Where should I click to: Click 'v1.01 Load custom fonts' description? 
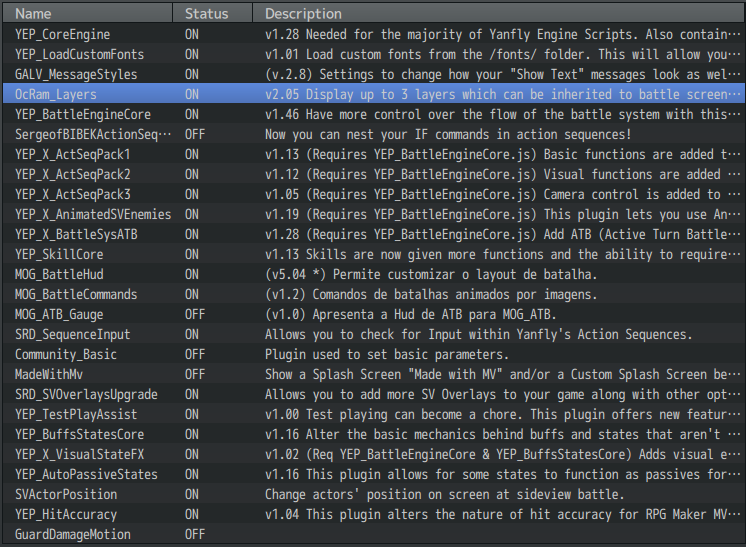pyautogui.click(x=502, y=54)
